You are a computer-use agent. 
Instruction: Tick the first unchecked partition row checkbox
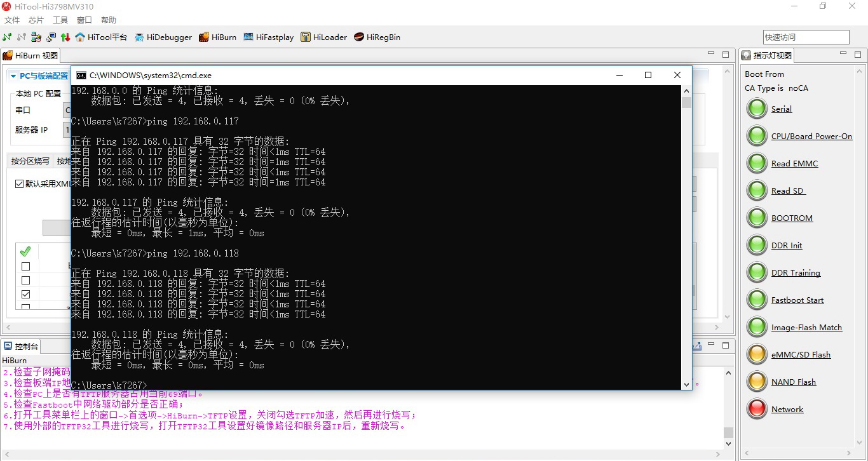26,267
